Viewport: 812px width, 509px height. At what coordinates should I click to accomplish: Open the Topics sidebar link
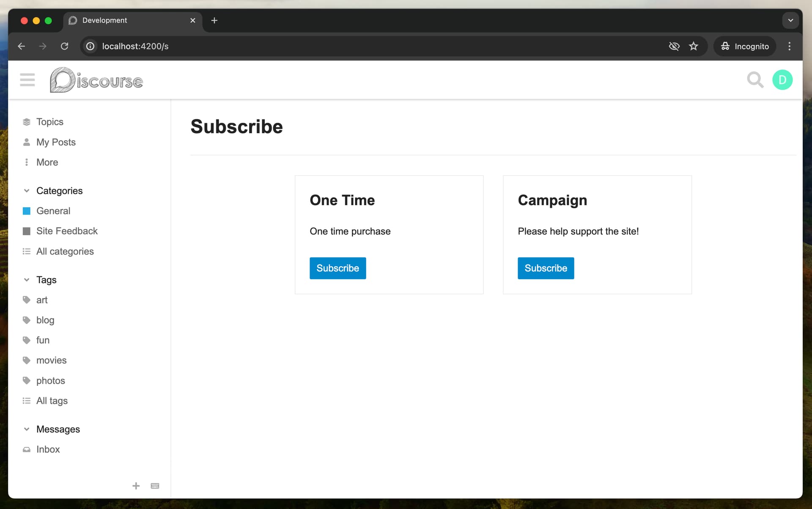point(49,122)
